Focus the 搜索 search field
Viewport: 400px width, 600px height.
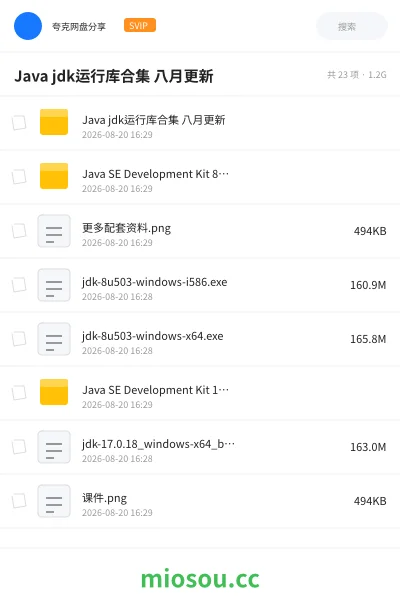pyautogui.click(x=352, y=26)
